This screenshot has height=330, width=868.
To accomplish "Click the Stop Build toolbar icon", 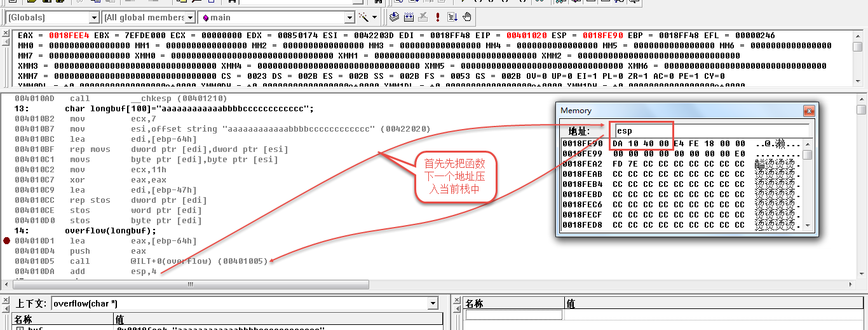I will coord(423,17).
